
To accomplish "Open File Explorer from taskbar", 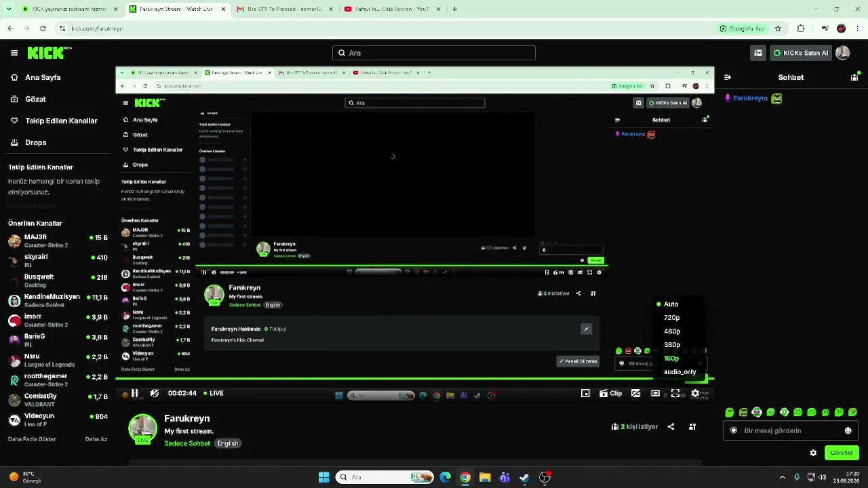I will (485, 477).
